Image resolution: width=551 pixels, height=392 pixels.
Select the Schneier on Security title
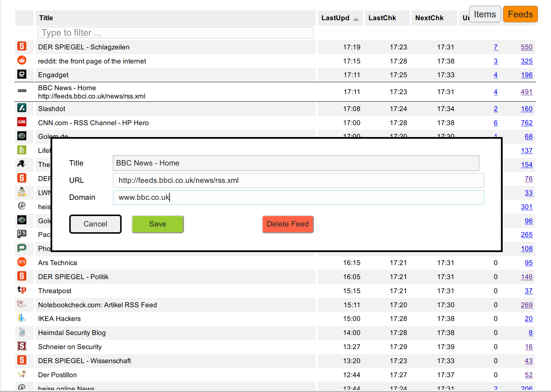point(70,347)
